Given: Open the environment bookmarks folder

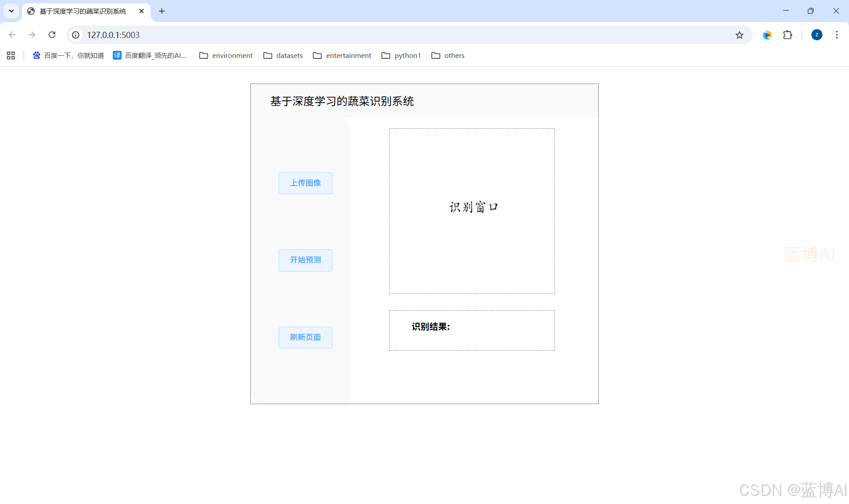Looking at the screenshot, I should coord(226,55).
